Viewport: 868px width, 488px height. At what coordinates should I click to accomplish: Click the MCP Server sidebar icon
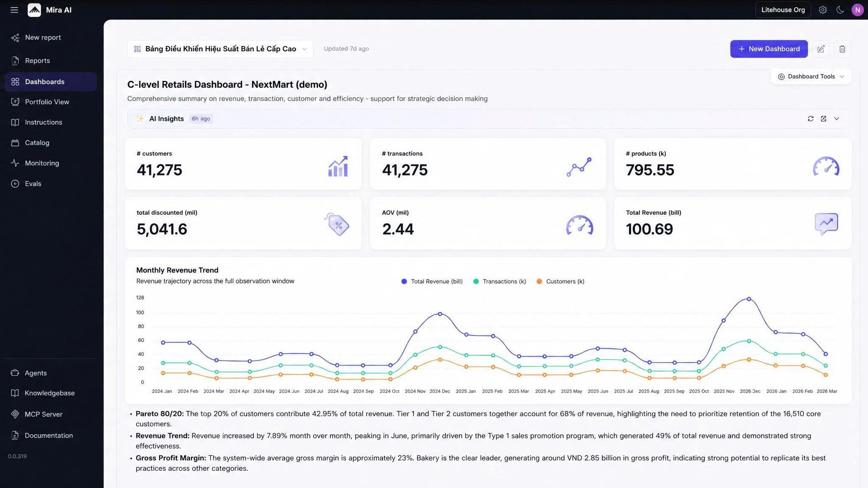pyautogui.click(x=15, y=414)
